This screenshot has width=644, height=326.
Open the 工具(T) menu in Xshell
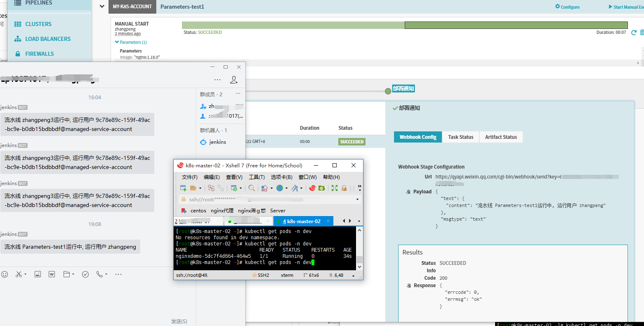point(256,177)
